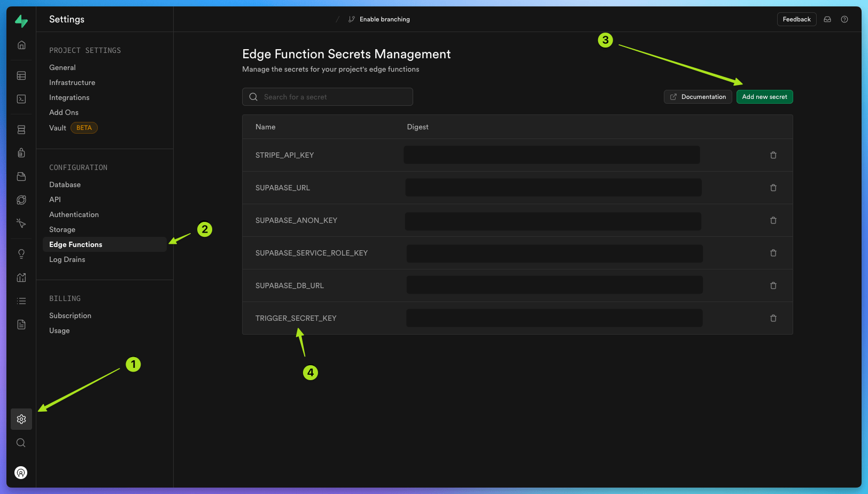Click Add new secret button

click(x=764, y=97)
